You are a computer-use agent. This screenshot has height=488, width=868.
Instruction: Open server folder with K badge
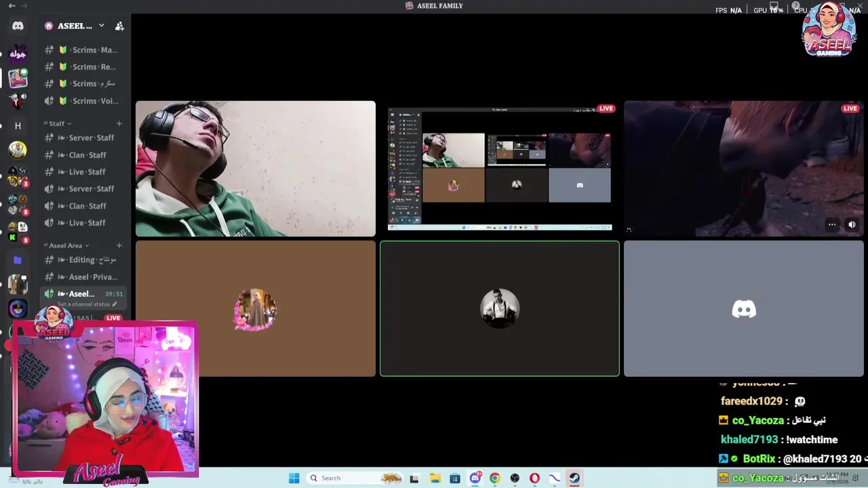tap(18, 232)
